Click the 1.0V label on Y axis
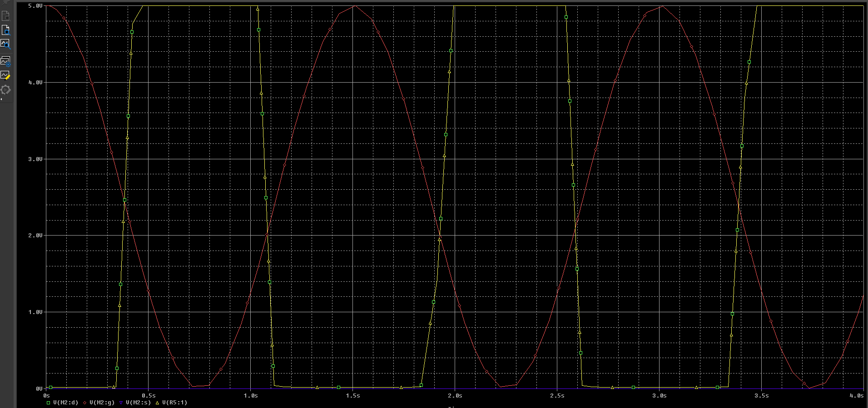This screenshot has width=868, height=408. [x=35, y=312]
